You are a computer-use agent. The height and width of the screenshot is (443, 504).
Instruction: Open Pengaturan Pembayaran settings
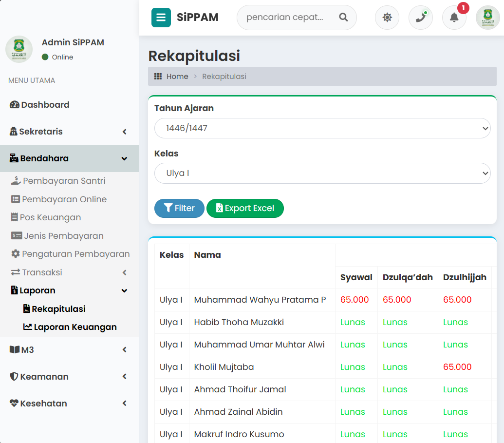click(75, 254)
